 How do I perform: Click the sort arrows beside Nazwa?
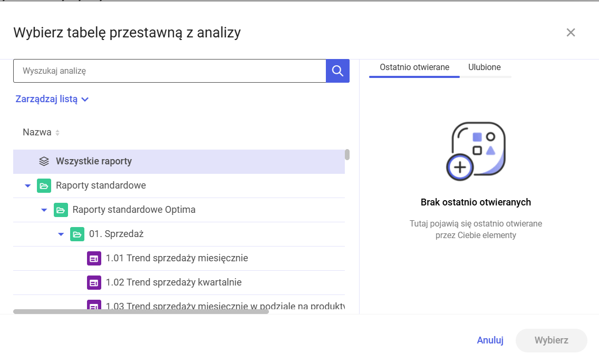pos(57,133)
